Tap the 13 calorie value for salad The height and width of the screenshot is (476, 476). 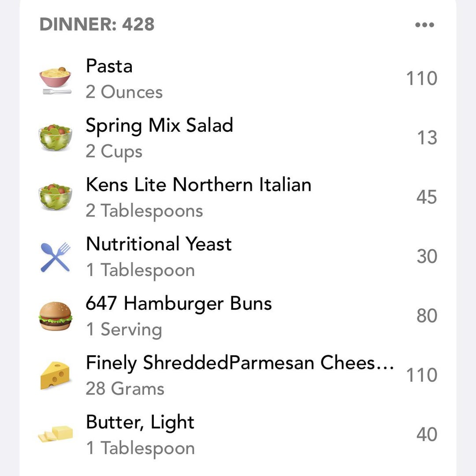[427, 138]
